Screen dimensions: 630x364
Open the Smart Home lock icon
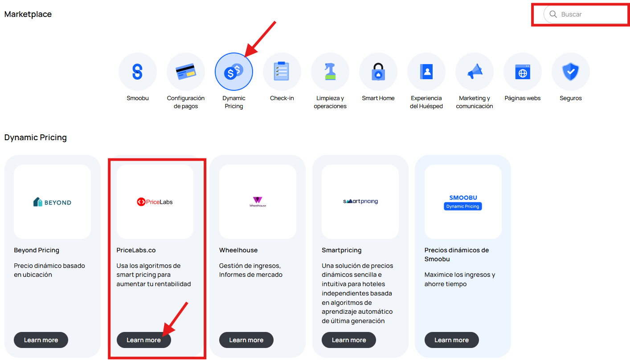point(378,72)
